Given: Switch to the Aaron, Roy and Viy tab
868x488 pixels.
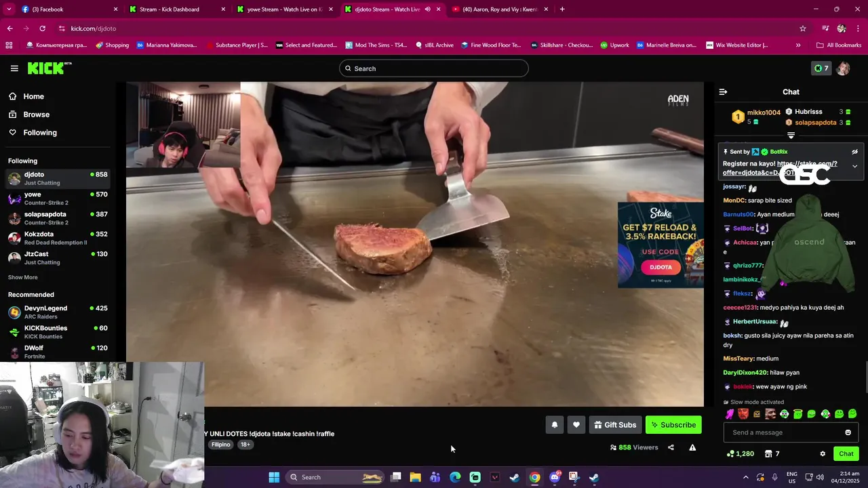Looking at the screenshot, I should tap(500, 9).
